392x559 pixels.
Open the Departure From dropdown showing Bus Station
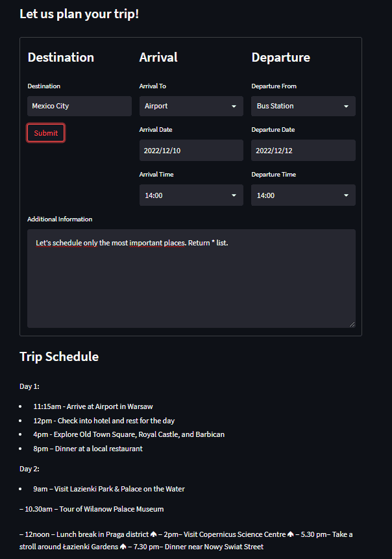click(303, 106)
